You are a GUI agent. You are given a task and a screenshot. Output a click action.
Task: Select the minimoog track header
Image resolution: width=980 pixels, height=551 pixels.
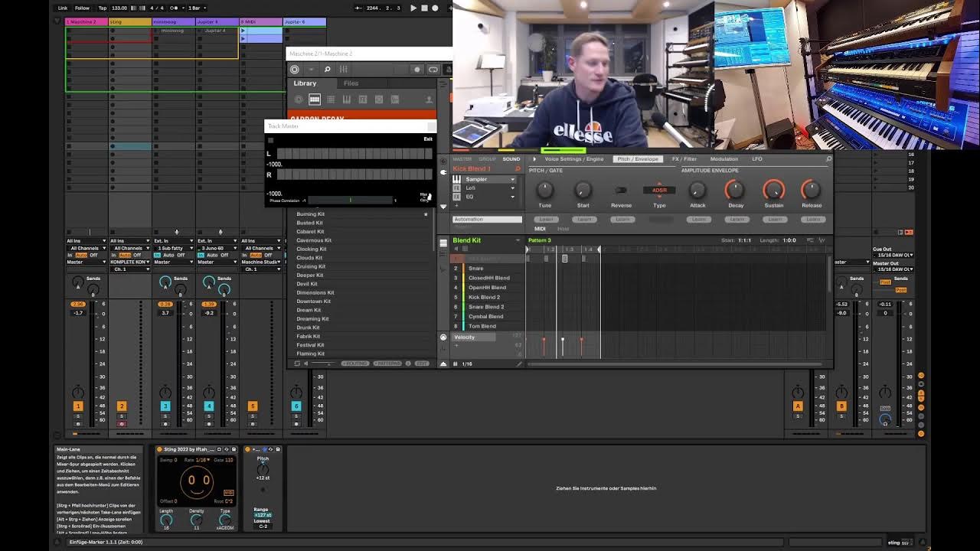point(174,21)
